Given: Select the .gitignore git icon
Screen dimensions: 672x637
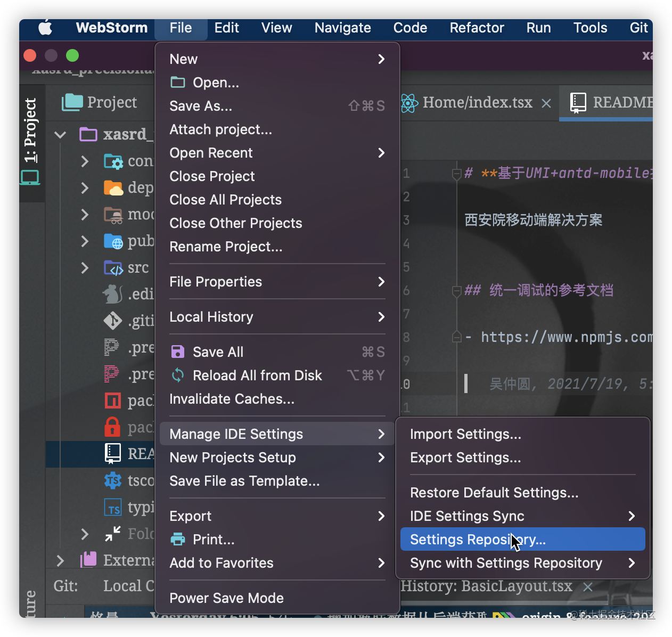Looking at the screenshot, I should [x=112, y=321].
